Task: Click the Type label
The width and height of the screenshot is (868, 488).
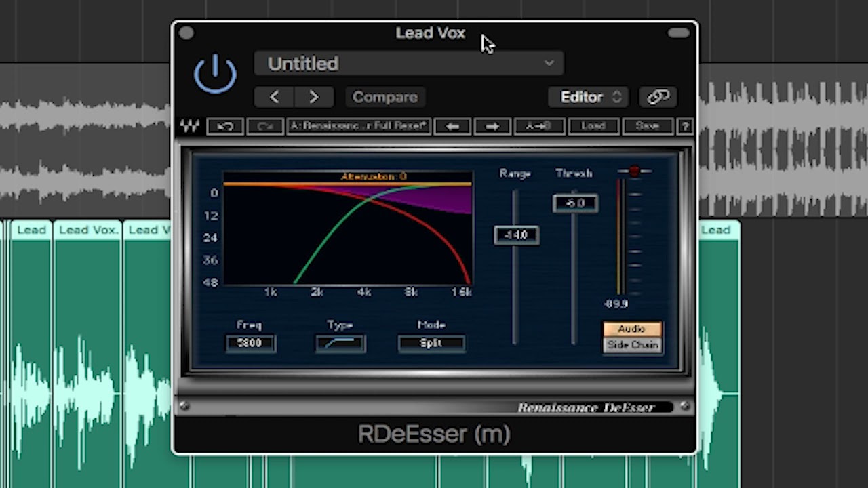Action: (x=340, y=325)
